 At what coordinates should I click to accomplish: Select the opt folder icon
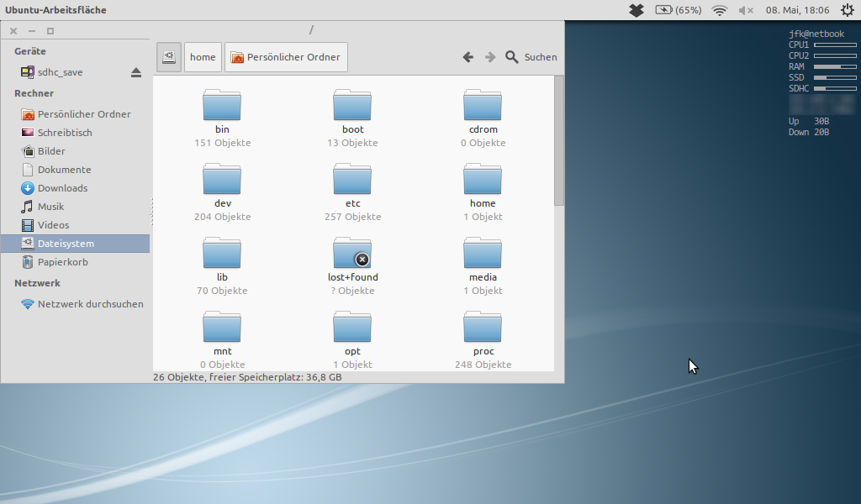pyautogui.click(x=352, y=327)
